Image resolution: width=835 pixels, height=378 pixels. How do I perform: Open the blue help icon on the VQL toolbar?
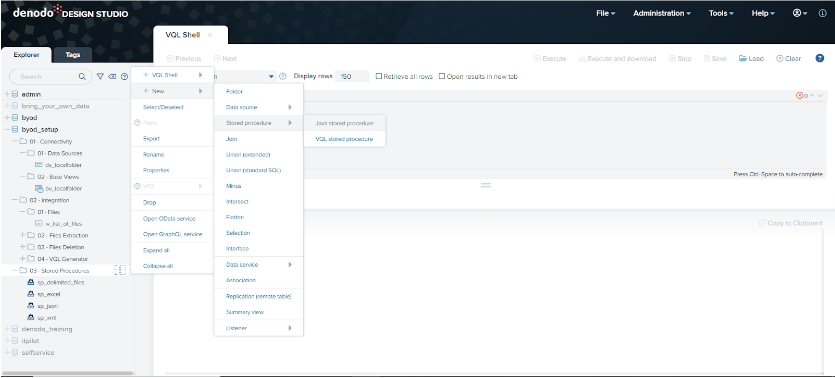tap(820, 58)
